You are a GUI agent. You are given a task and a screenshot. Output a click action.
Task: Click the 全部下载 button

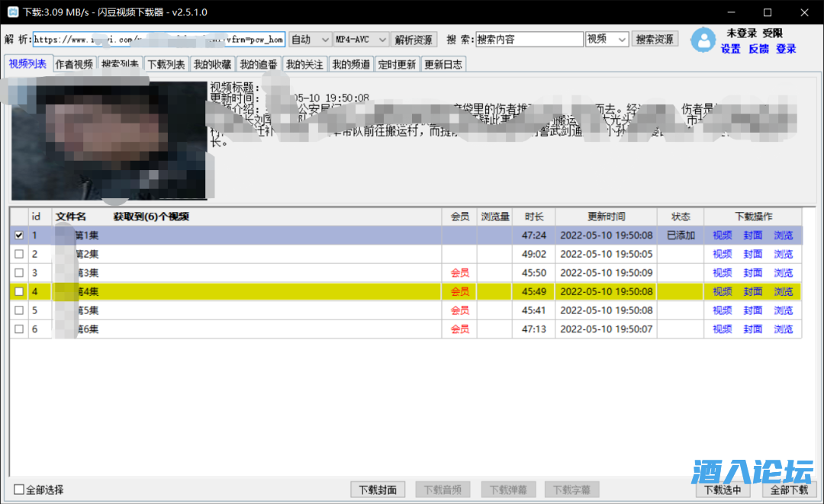[789, 490]
